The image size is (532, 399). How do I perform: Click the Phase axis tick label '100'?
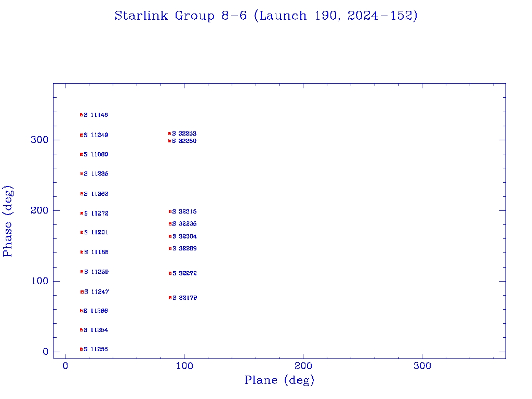click(x=39, y=281)
